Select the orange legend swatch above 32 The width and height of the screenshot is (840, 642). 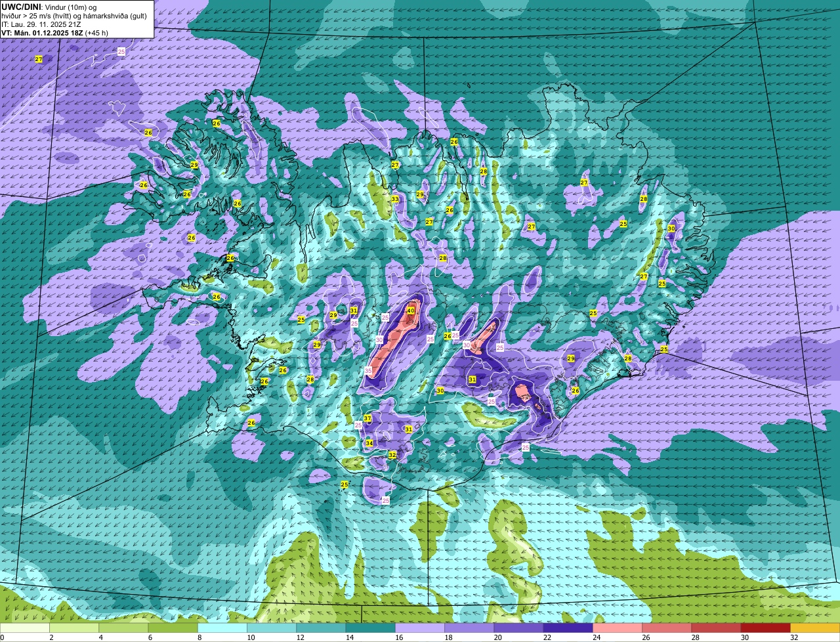(x=815, y=628)
